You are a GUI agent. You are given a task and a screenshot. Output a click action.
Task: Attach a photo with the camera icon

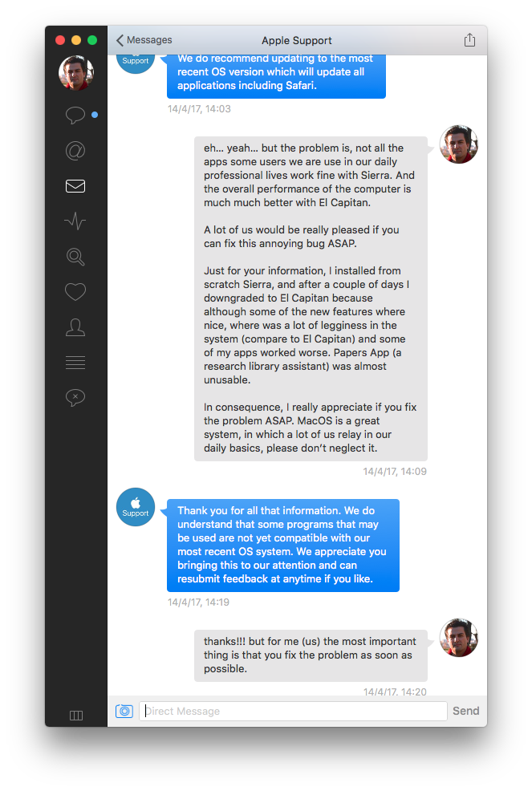124,712
